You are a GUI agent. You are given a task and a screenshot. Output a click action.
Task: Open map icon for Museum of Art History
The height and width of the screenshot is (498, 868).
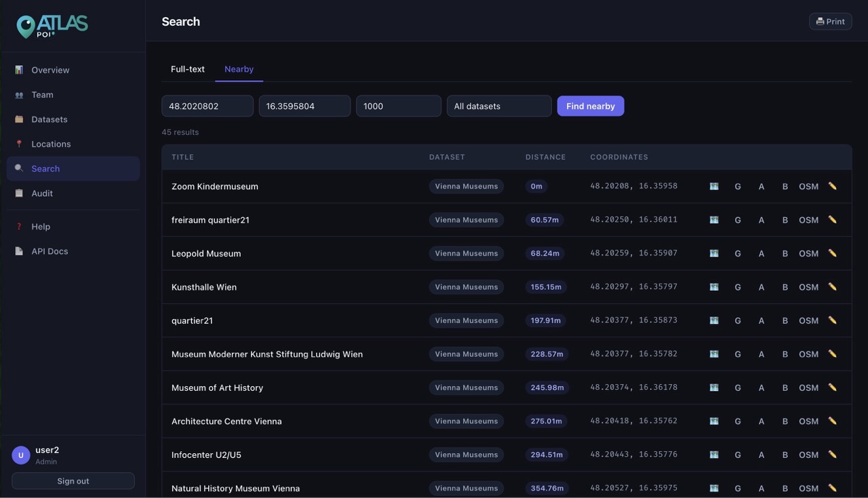(713, 387)
